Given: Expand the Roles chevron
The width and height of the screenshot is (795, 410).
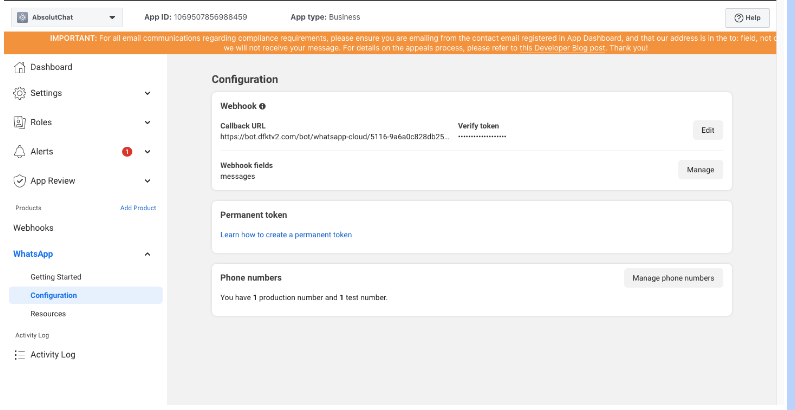Looking at the screenshot, I should click(148, 122).
